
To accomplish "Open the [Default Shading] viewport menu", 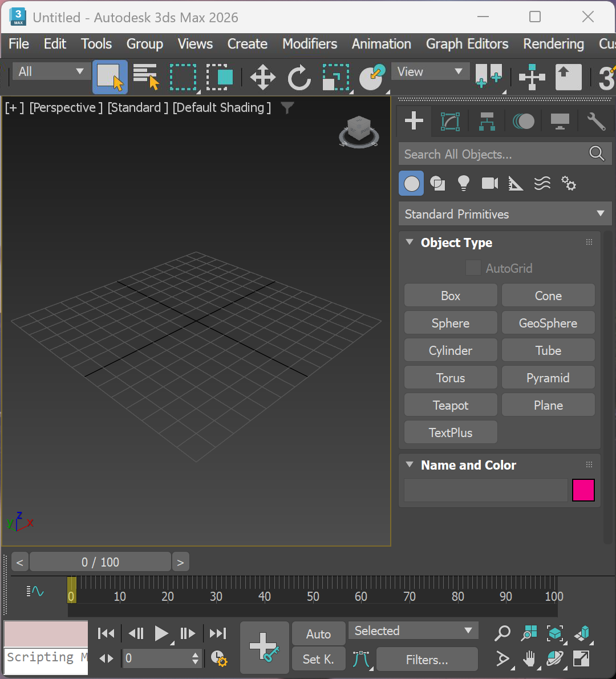I will (222, 107).
